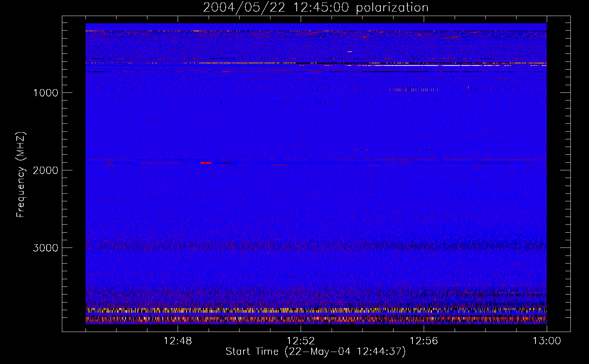The height and width of the screenshot is (364, 589).
Task: Click the "Start Time (22-May-04 12:44:37)" axis label
Action: 315,352
